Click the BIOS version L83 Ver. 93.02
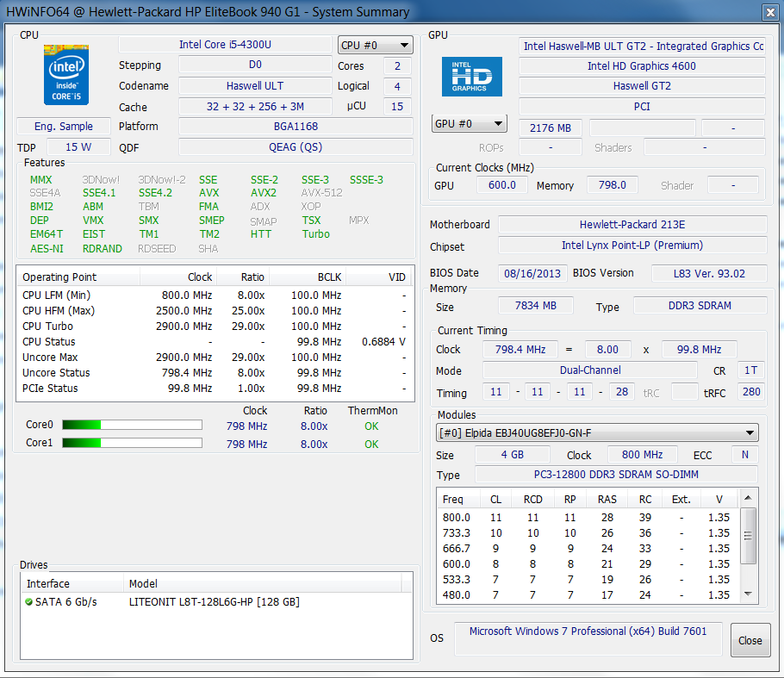Image resolution: width=784 pixels, height=678 pixels. pos(709,273)
